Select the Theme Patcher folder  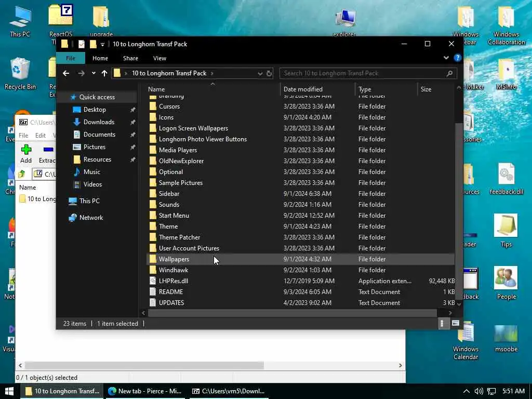click(179, 237)
